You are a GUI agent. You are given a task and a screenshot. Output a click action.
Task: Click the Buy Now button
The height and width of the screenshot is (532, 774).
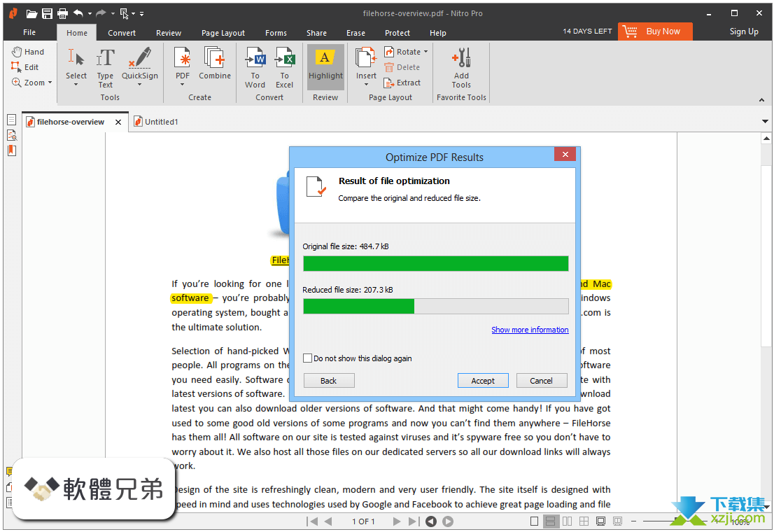tap(655, 31)
